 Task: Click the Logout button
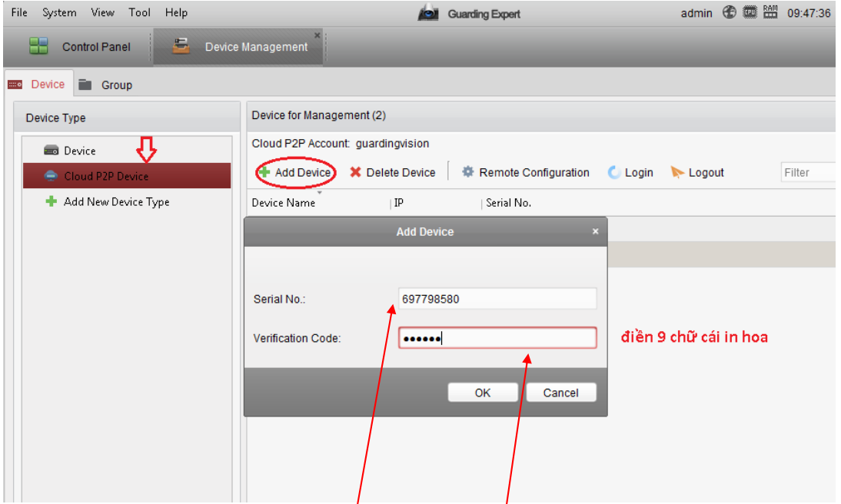click(697, 173)
